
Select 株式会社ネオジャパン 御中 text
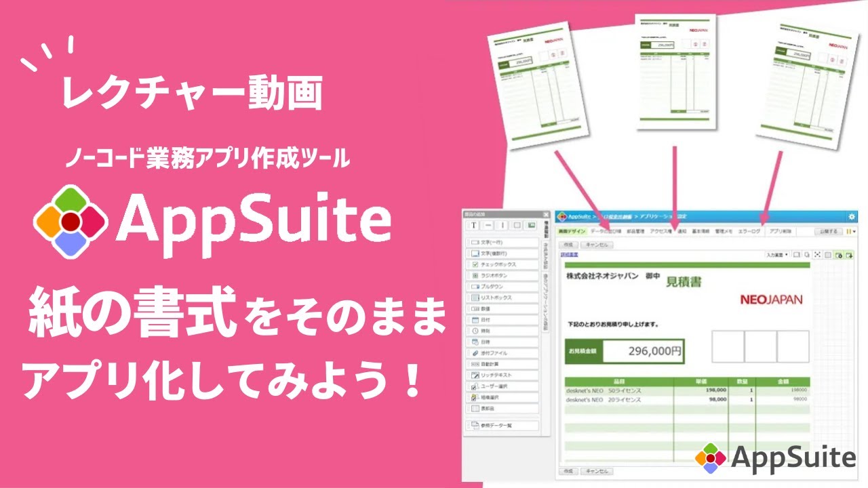[x=614, y=277]
